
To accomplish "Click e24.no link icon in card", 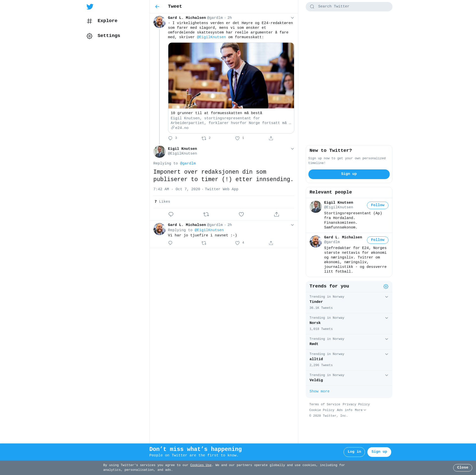I will coord(173,128).
